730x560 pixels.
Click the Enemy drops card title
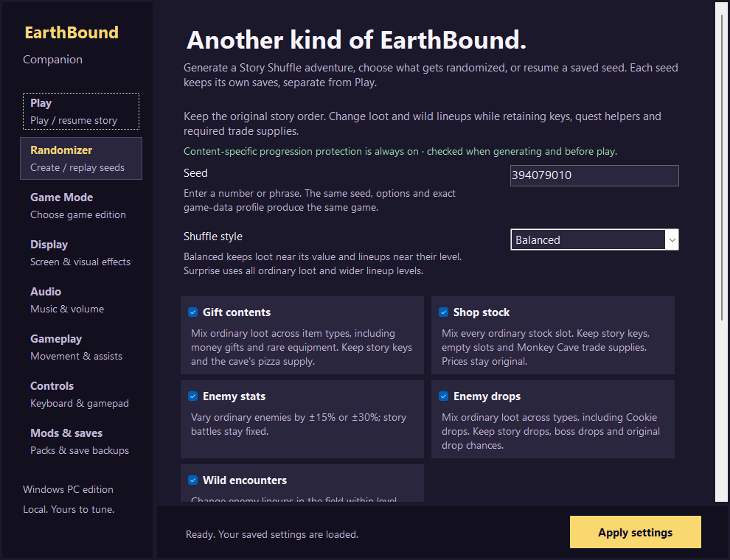[x=487, y=396]
